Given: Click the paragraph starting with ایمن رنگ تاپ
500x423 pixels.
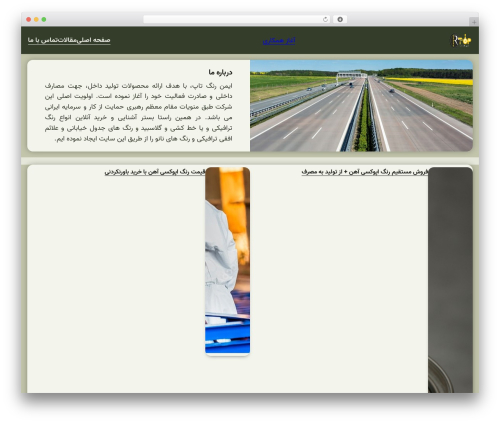Looking at the screenshot, I should pos(138,112).
